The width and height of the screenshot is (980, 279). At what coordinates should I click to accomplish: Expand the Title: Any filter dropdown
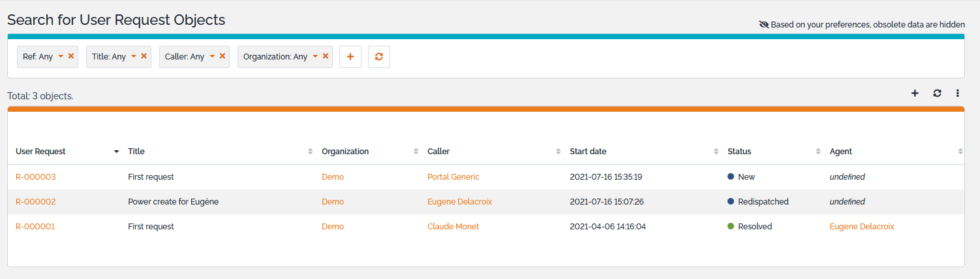(x=134, y=56)
